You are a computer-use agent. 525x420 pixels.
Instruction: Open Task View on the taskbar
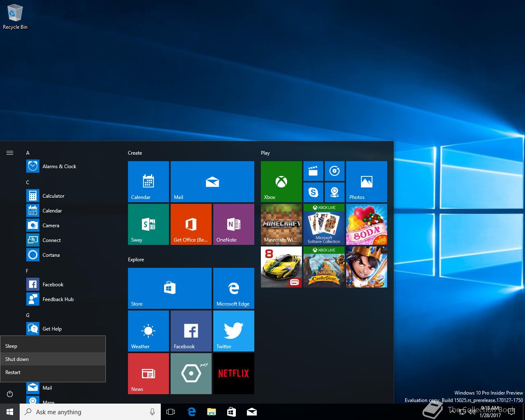[x=171, y=412]
